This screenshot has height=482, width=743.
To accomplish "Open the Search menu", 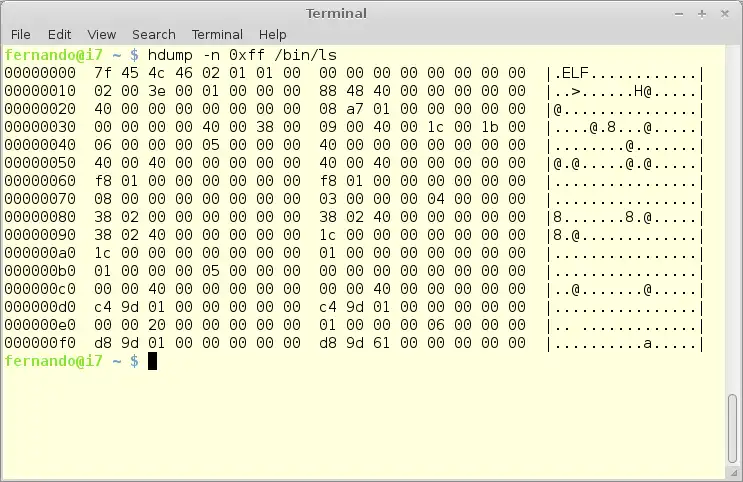I will (154, 35).
